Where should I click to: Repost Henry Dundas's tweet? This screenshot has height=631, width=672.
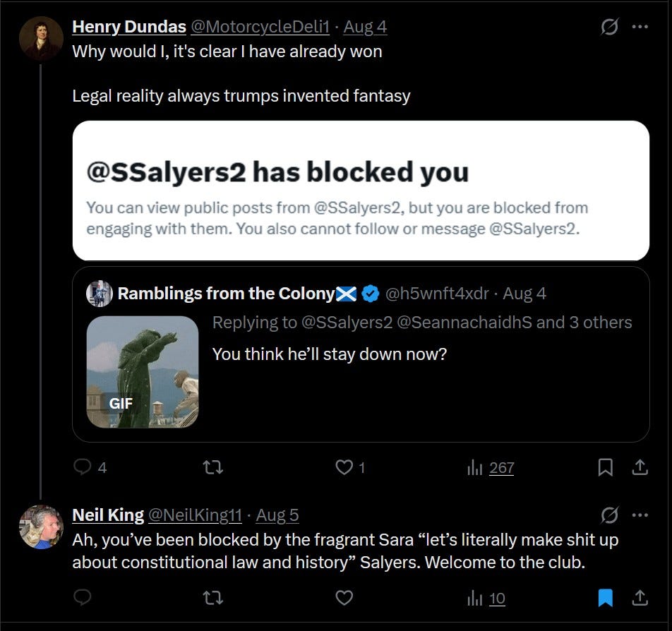212,467
